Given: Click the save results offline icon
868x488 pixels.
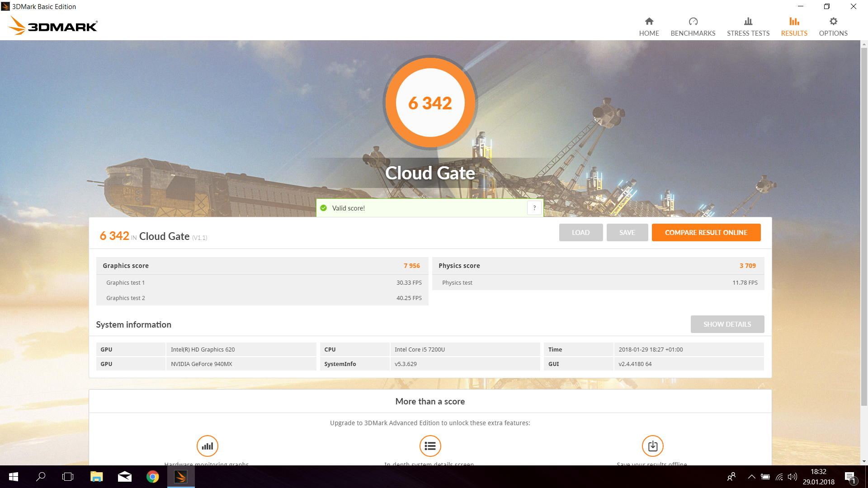Looking at the screenshot, I should click(652, 446).
